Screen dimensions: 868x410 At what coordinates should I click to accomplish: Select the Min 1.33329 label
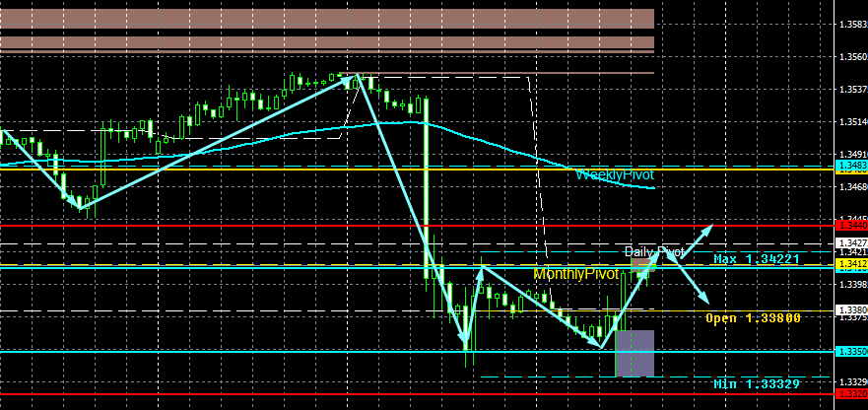click(x=757, y=383)
